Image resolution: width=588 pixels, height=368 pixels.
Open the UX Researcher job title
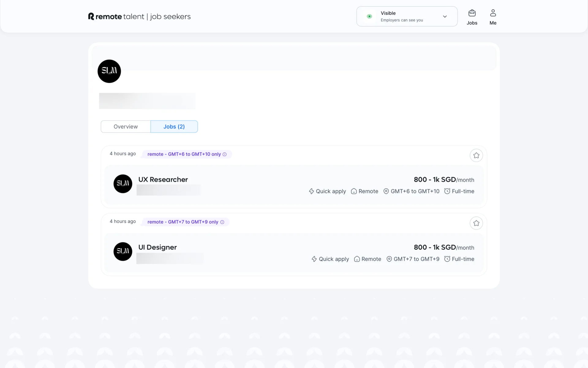163,179
